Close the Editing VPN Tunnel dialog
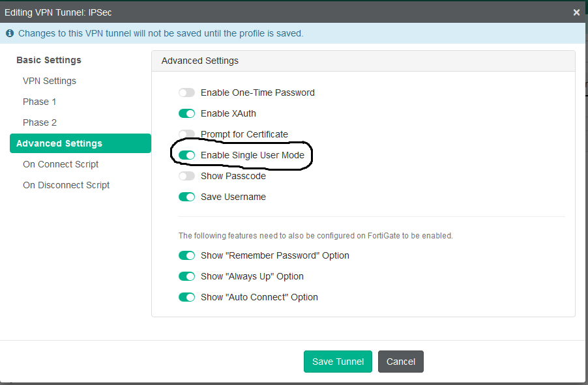This screenshot has width=588, height=385. click(x=576, y=12)
